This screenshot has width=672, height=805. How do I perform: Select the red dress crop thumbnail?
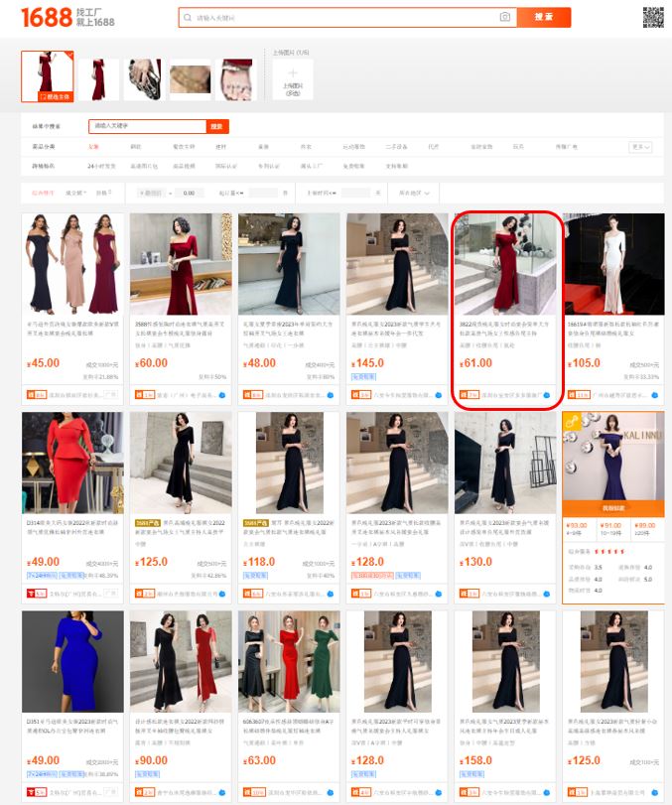click(48, 76)
